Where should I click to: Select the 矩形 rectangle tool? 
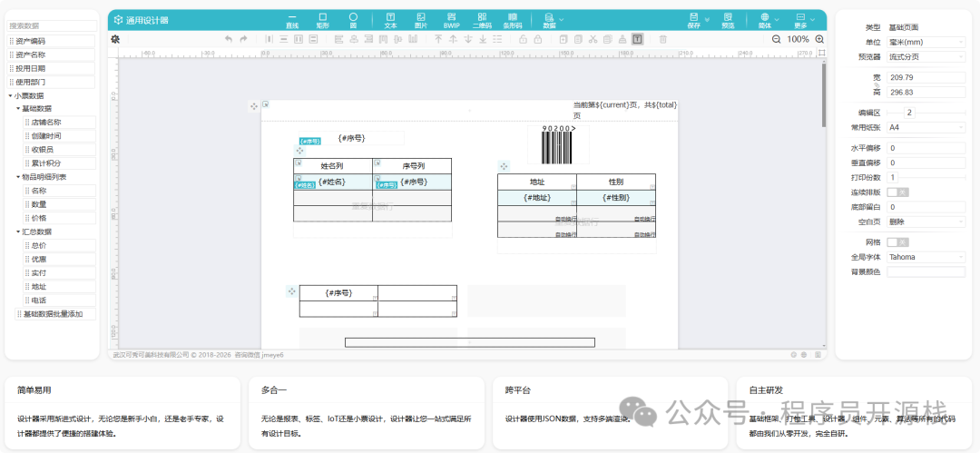pyautogui.click(x=322, y=20)
